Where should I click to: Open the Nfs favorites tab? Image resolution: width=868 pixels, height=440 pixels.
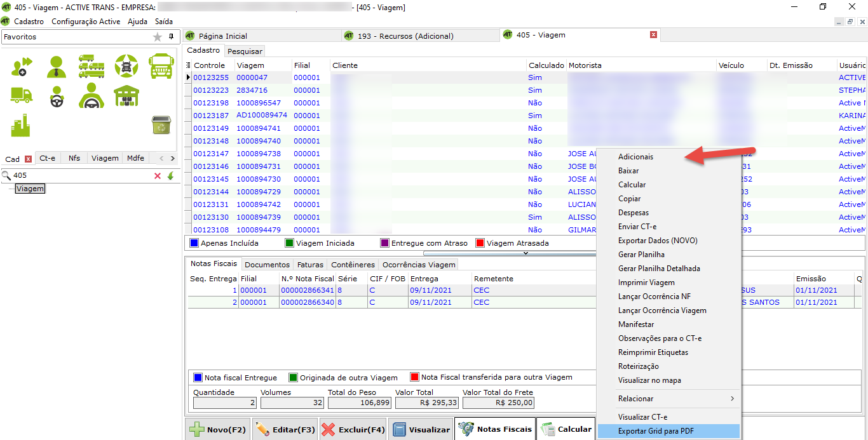(74, 158)
